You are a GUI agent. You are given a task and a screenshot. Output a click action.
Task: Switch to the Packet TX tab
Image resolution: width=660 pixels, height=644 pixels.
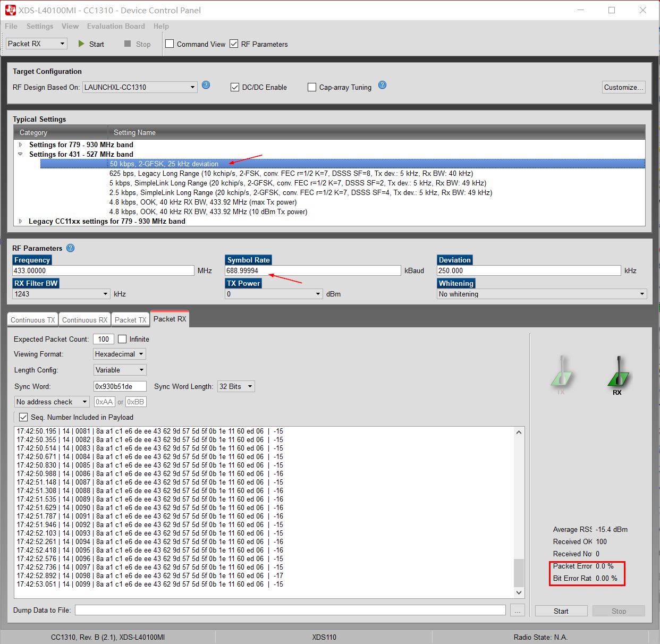point(130,320)
